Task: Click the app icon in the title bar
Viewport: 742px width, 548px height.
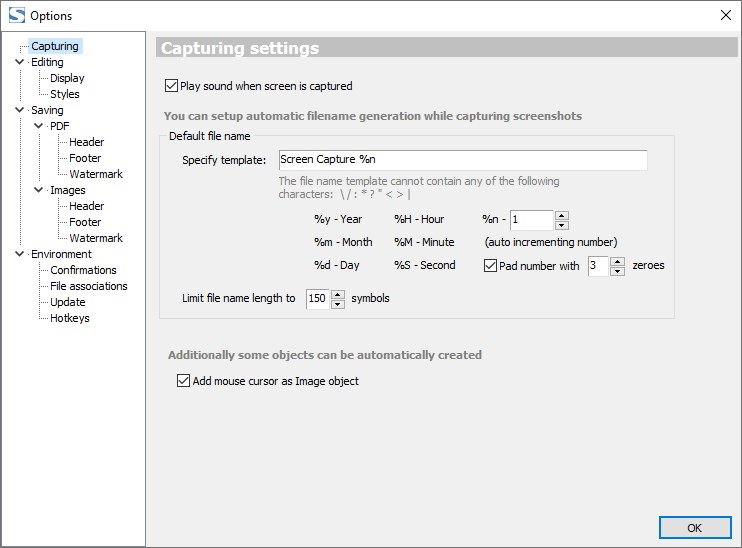Action: click(16, 15)
